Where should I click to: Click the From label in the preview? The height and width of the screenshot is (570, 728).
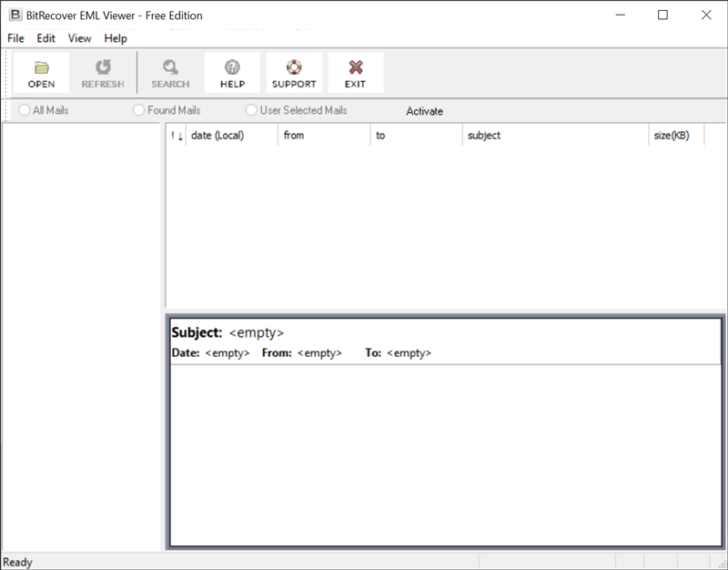[x=277, y=353]
